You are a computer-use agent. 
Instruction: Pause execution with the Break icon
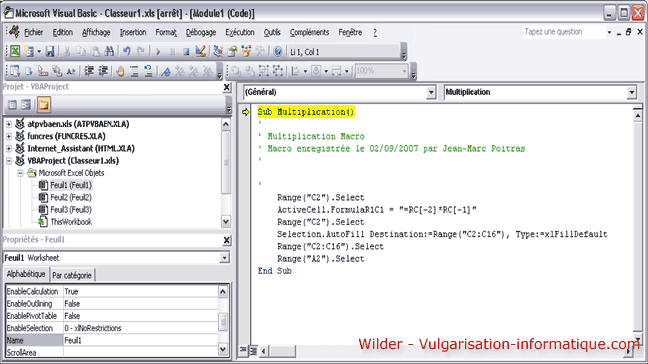point(172,52)
